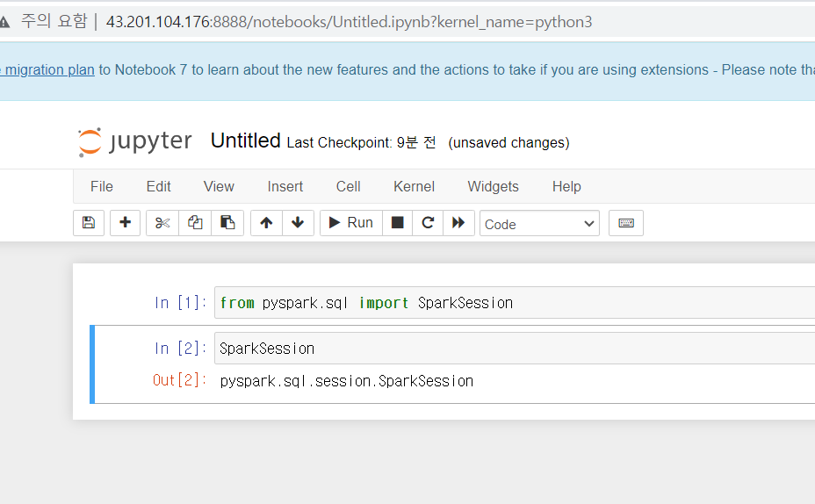Click the browser address bar URL
This screenshot has width=815, height=504.
[x=349, y=22]
